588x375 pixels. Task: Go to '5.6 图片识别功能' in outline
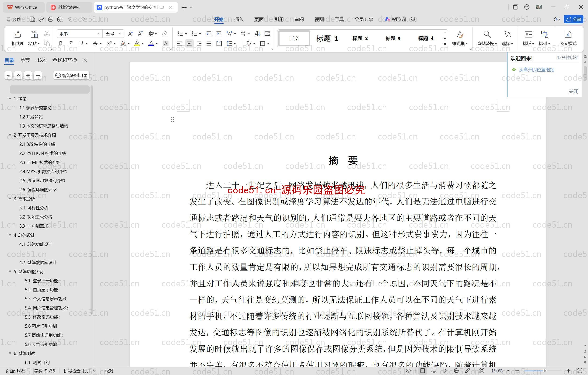click(x=42, y=326)
